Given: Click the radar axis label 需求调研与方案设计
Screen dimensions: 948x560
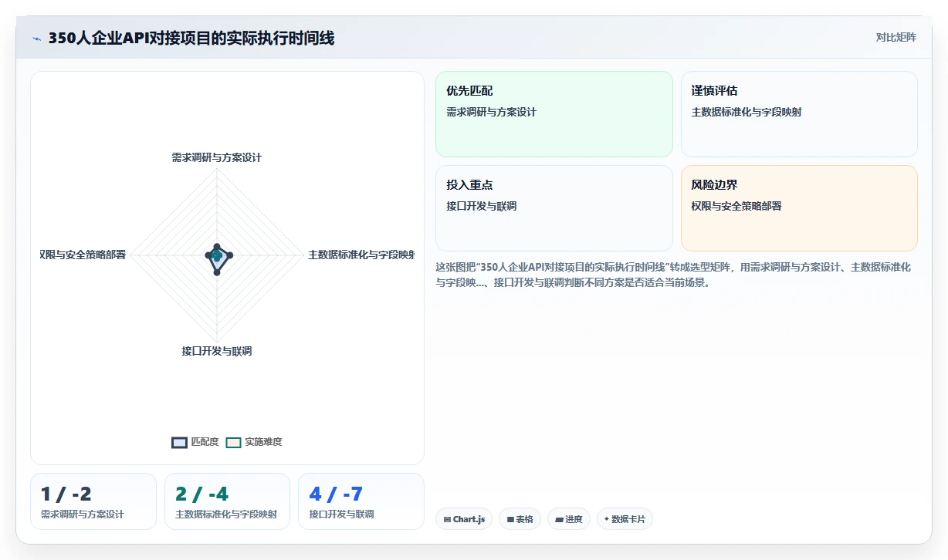Looking at the screenshot, I should (x=217, y=157).
